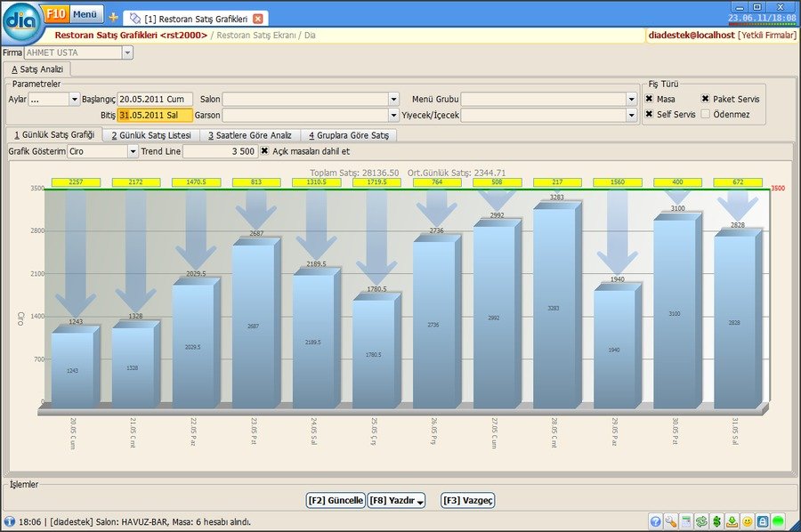
Task: Open the calculator icon in status bar
Action: click(x=686, y=521)
